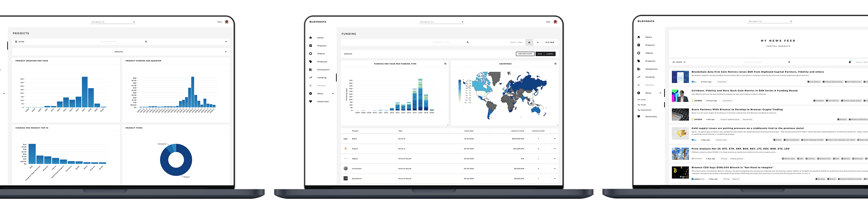
Task: Click the notification bell icon in news feed toolbar
Action: pyautogui.click(x=850, y=62)
